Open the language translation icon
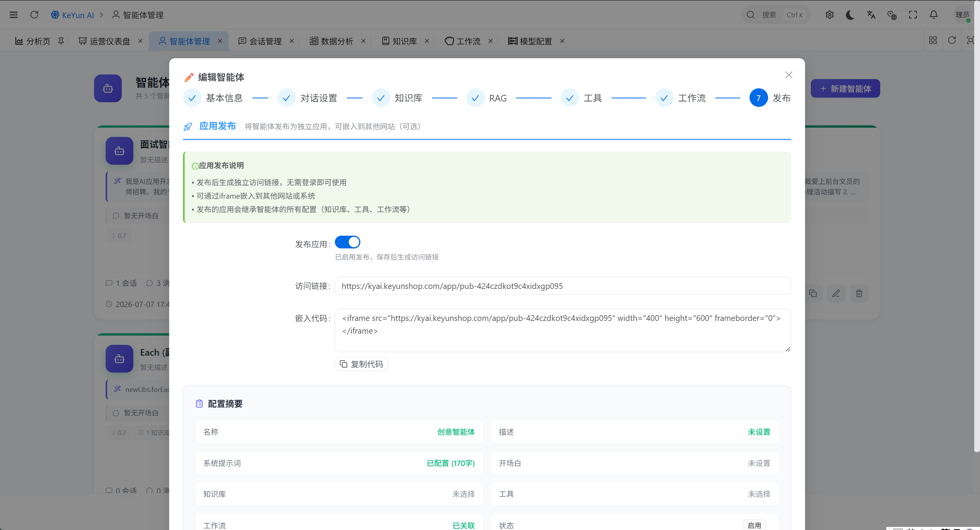 pyautogui.click(x=871, y=15)
